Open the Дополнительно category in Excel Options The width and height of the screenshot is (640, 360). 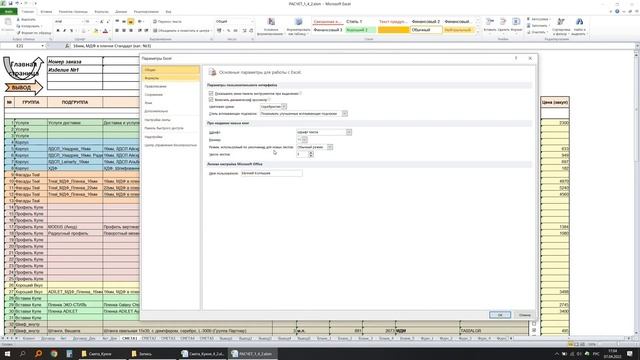171,111
